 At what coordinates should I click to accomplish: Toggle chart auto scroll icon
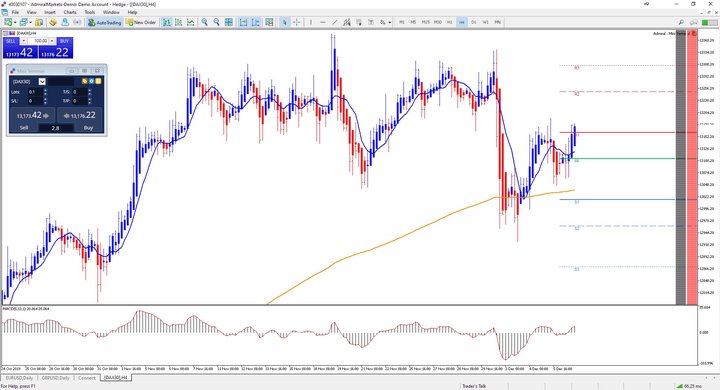[243, 22]
